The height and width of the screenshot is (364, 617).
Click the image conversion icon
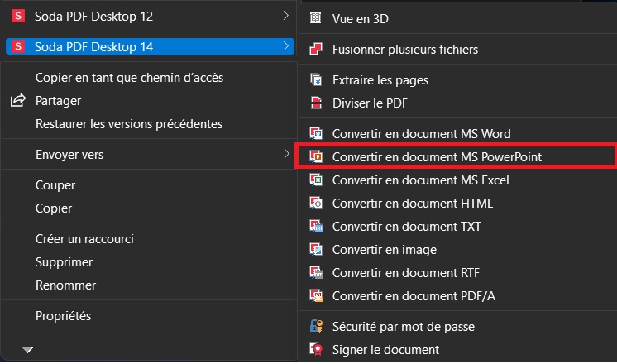coord(316,250)
